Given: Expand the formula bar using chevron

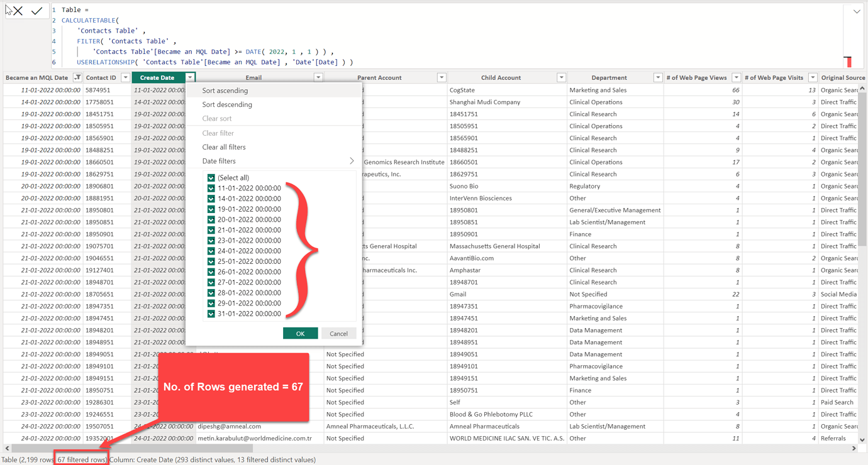Looking at the screenshot, I should tap(857, 11).
